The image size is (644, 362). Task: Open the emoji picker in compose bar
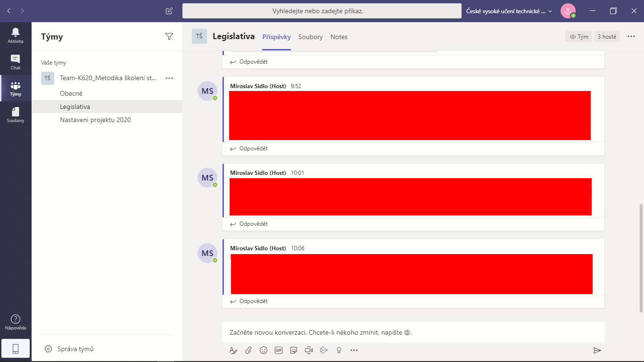[x=264, y=350]
